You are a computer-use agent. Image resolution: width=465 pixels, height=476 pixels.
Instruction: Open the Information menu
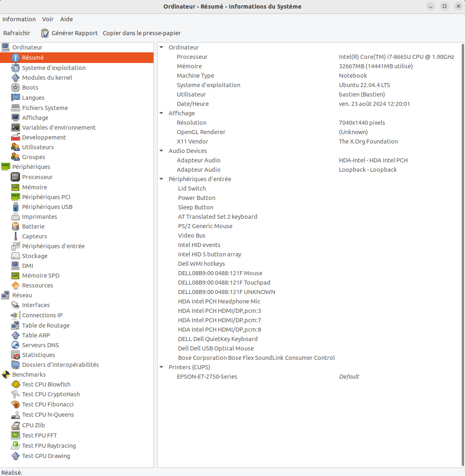pyautogui.click(x=19, y=19)
